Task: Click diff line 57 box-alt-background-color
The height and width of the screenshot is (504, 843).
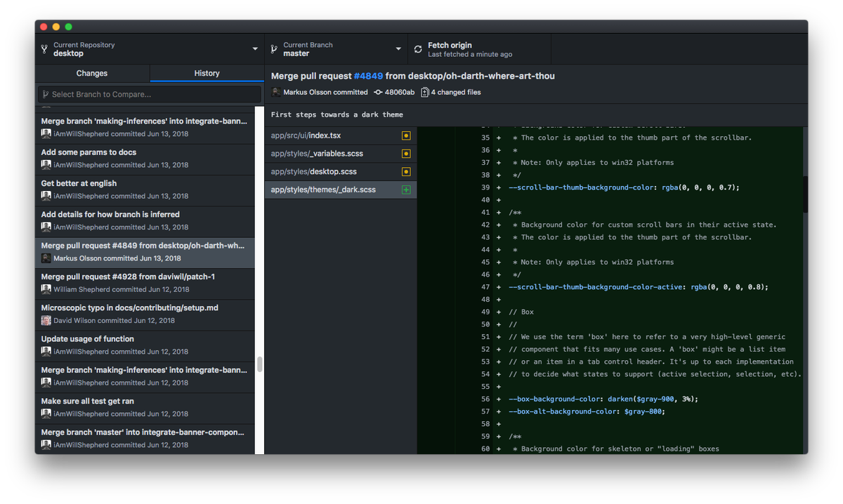Action: [x=587, y=411]
